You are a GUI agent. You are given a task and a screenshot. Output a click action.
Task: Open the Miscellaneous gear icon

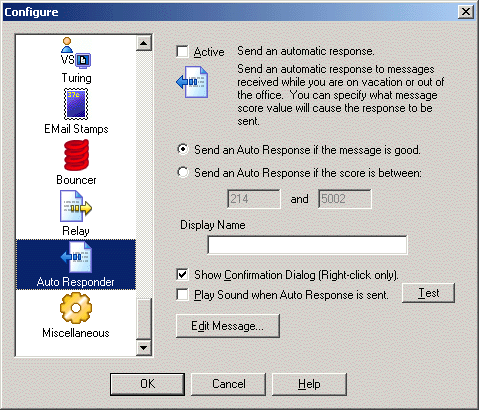point(76,308)
